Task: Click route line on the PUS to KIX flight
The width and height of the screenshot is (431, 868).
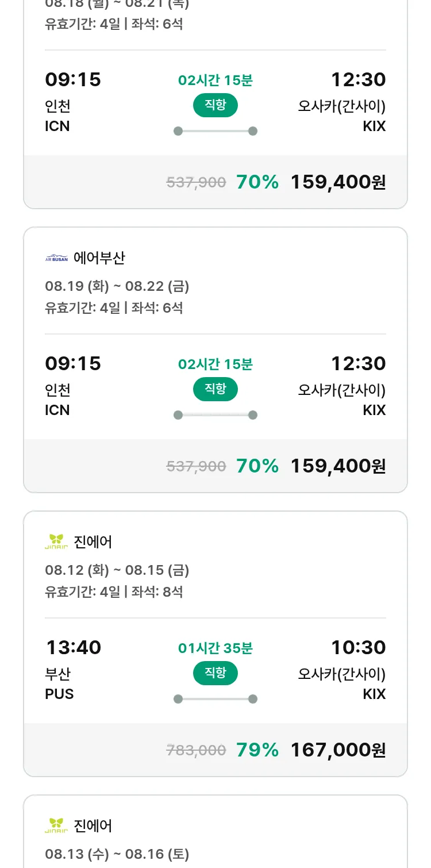Action: point(215,699)
